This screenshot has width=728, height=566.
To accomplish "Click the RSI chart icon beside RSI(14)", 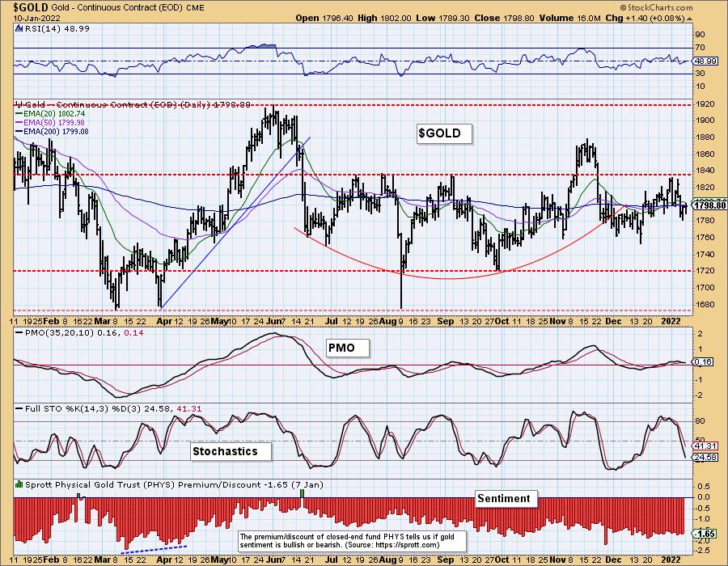I will click(19, 28).
